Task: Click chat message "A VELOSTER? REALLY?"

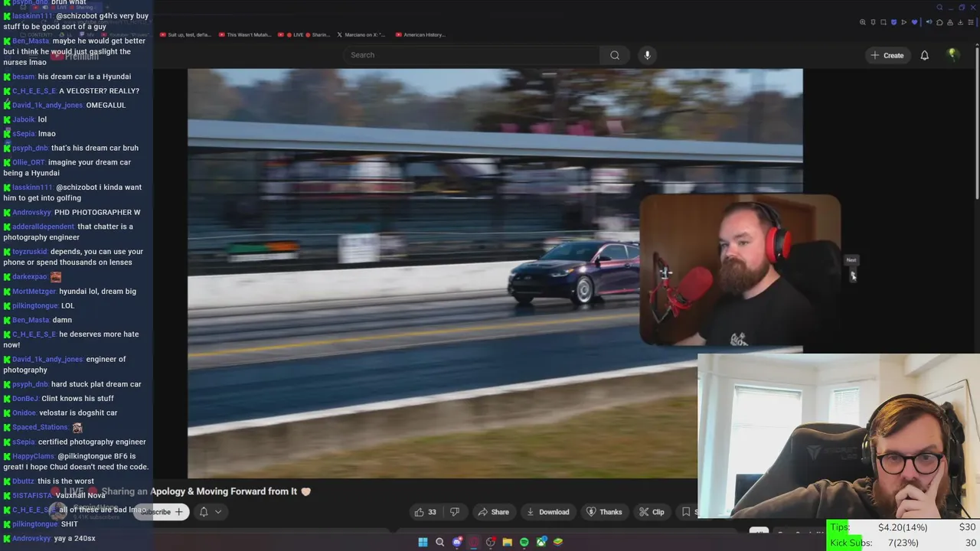Action: 100,91
